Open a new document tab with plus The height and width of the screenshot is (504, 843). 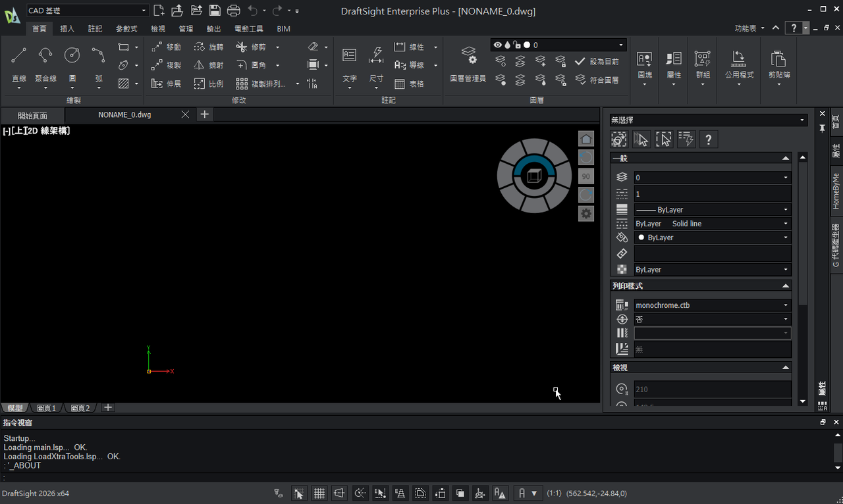coord(205,114)
